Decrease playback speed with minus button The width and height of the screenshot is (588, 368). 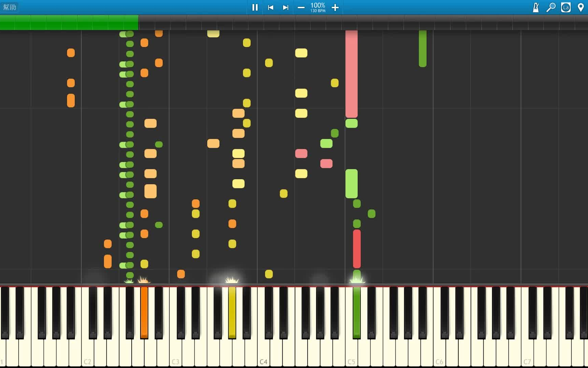point(301,7)
